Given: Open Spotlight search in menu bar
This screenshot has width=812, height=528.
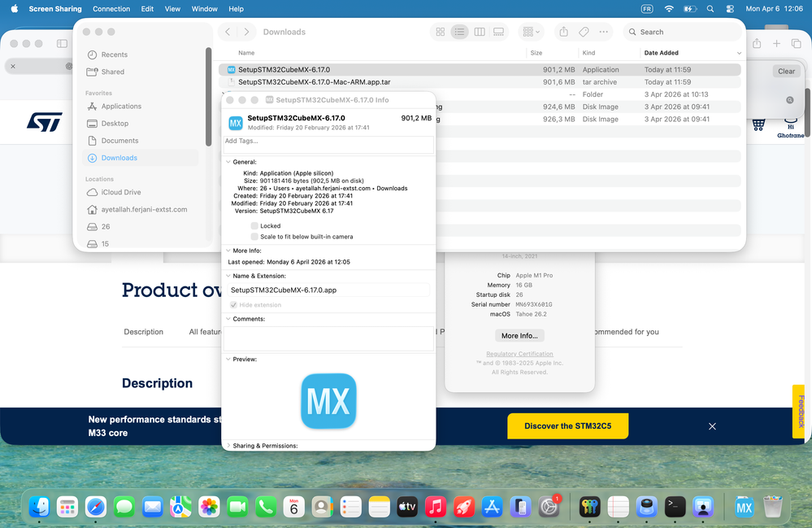Looking at the screenshot, I should pyautogui.click(x=710, y=9).
